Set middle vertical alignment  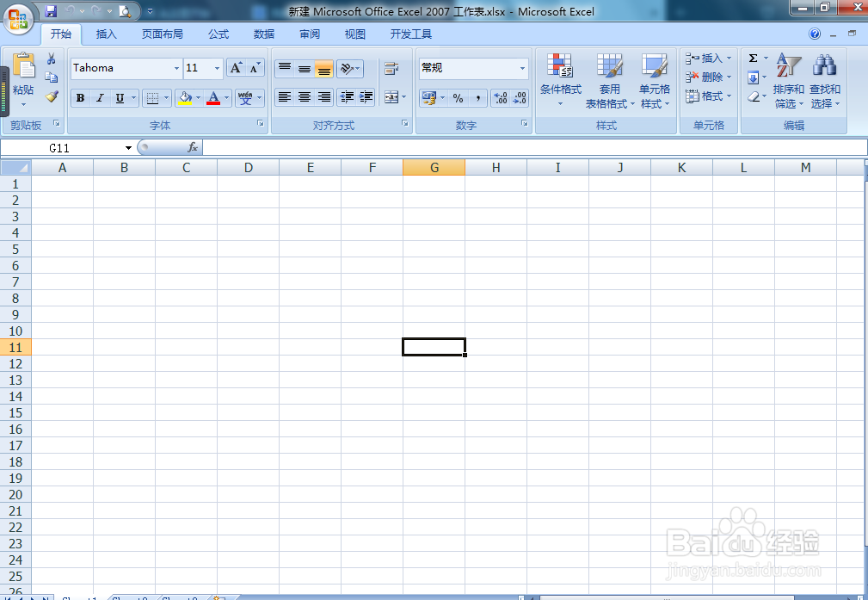(x=305, y=68)
